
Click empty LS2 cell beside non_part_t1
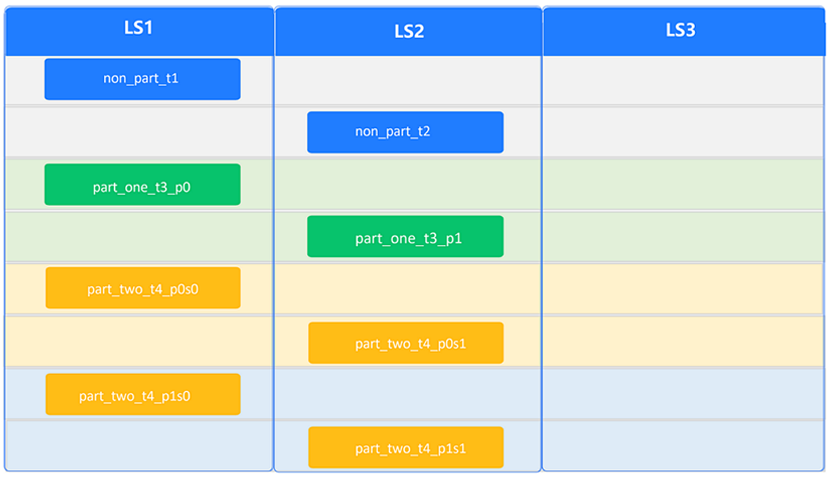pos(408,80)
